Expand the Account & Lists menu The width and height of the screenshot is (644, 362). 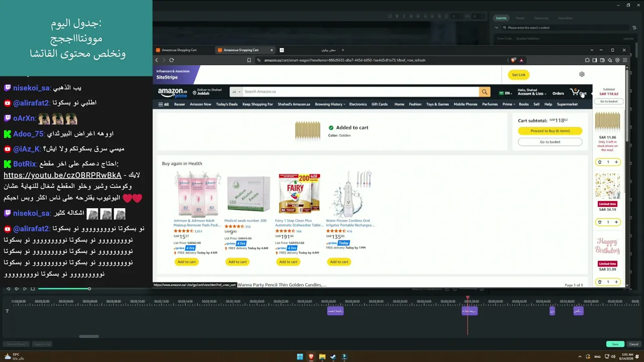click(x=531, y=92)
